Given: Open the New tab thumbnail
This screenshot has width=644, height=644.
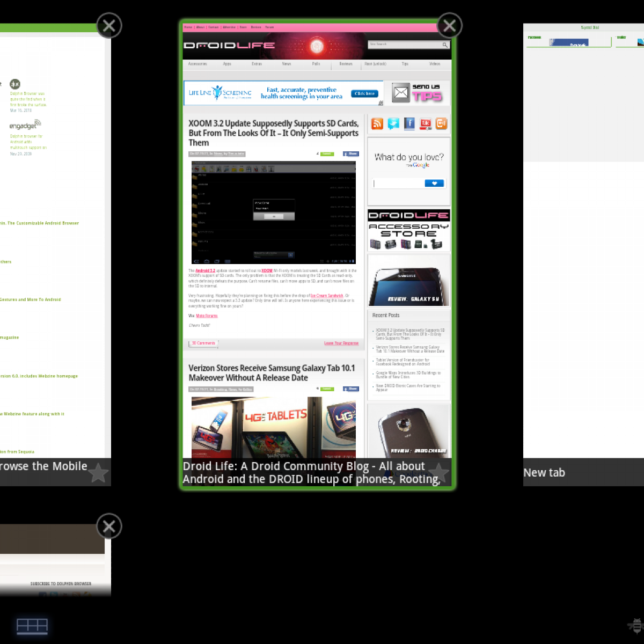Looking at the screenshot, I should (583, 241).
